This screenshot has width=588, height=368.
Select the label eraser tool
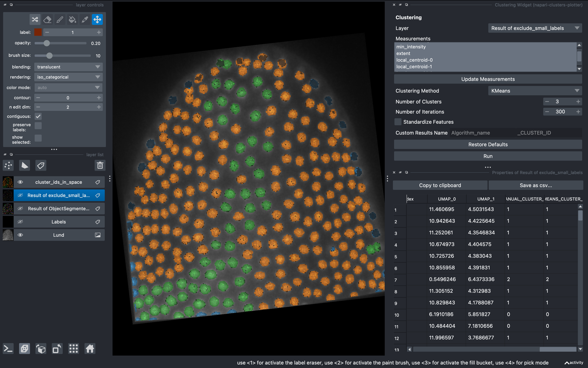click(x=47, y=19)
